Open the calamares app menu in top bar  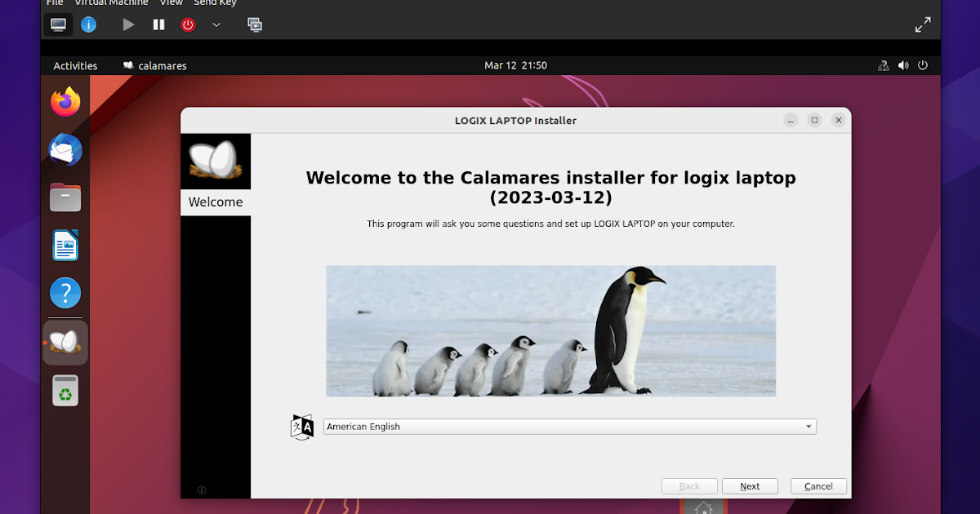tap(154, 66)
